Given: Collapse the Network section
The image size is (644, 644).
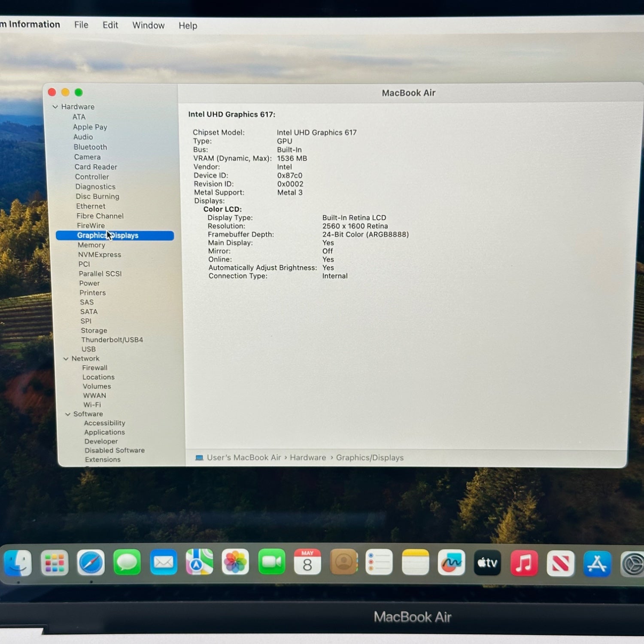Looking at the screenshot, I should pyautogui.click(x=66, y=358).
